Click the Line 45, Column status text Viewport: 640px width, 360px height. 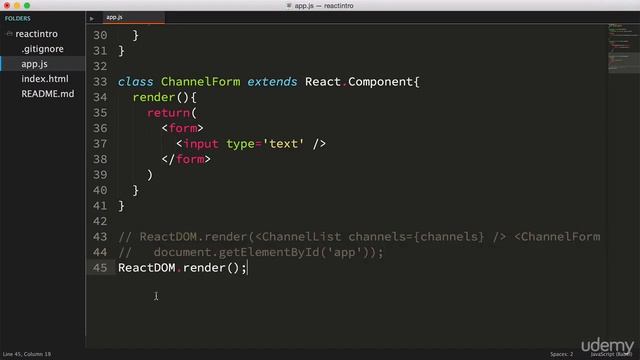tap(27, 354)
